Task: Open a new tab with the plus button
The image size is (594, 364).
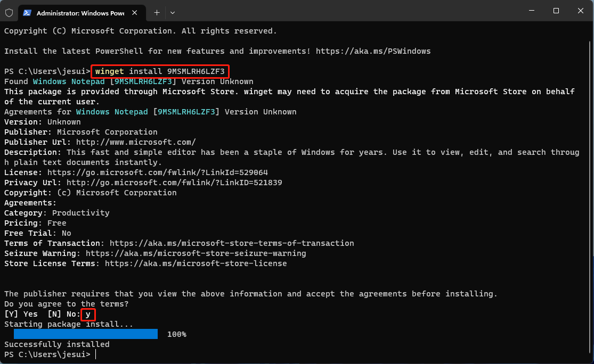Action: pos(157,13)
